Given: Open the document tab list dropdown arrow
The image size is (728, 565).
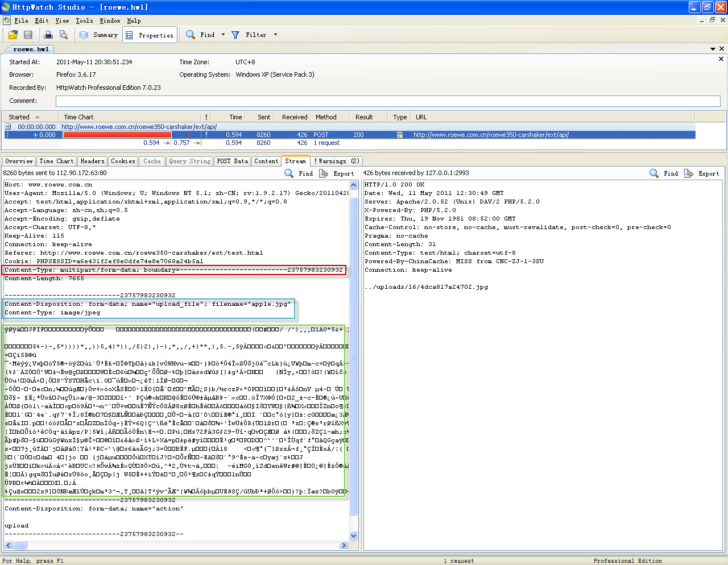Looking at the screenshot, I should click(x=713, y=49).
